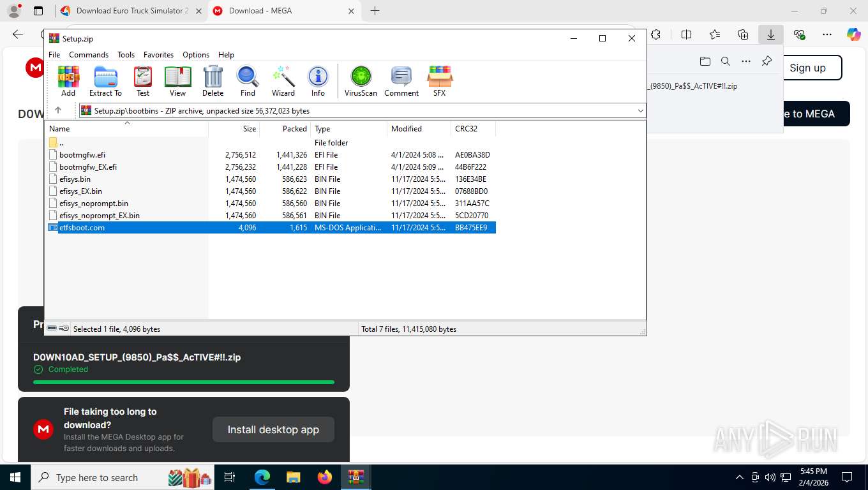This screenshot has width=868, height=490.
Task: Click the volume speaker tray icon
Action: coord(770,477)
